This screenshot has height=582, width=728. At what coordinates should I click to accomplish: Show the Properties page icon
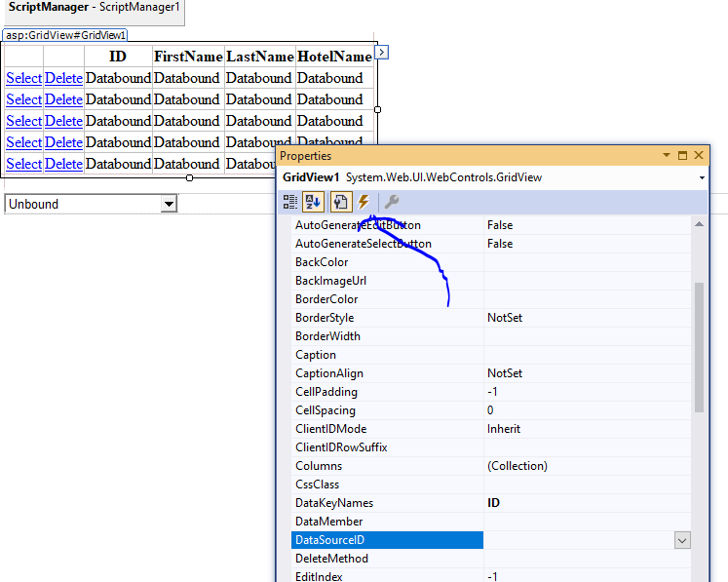(x=341, y=202)
